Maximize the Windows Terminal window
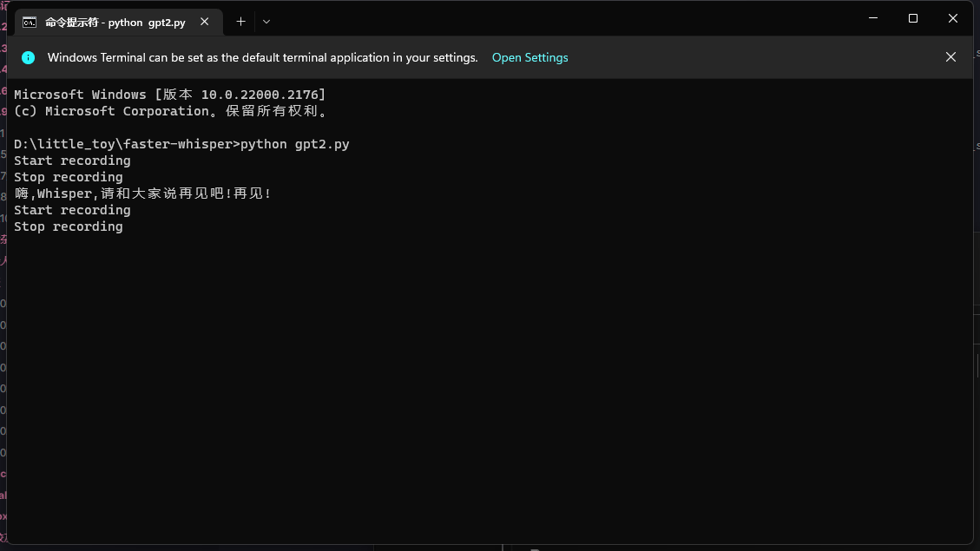 (x=912, y=17)
